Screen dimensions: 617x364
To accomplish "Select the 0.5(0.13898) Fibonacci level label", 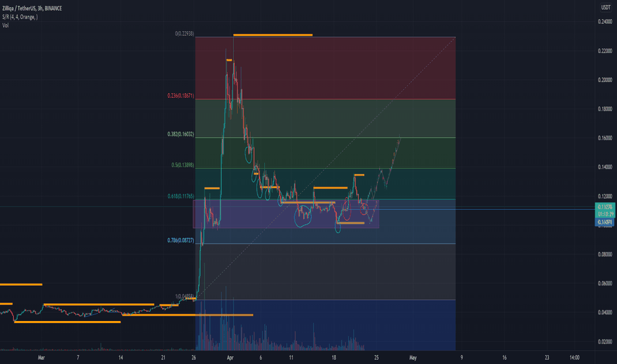I will tap(183, 165).
